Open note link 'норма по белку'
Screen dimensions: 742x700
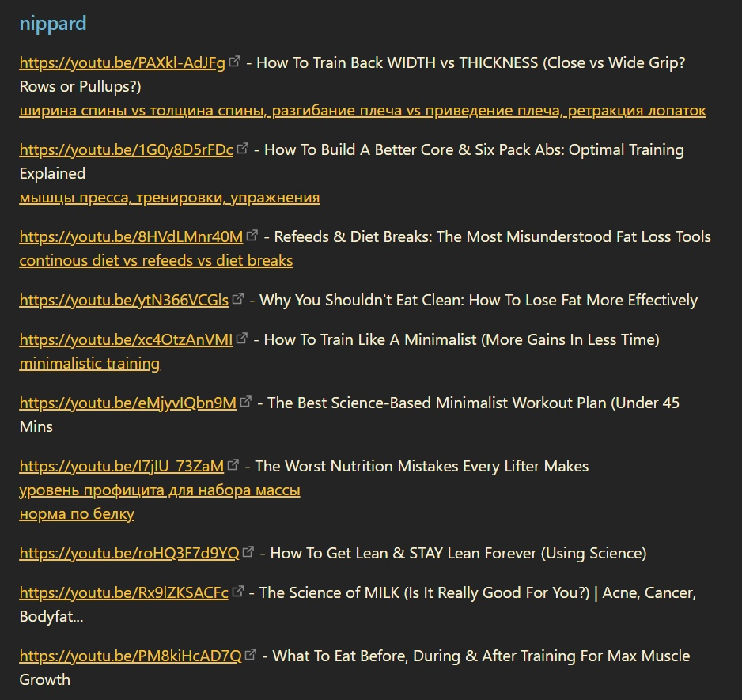pos(77,514)
